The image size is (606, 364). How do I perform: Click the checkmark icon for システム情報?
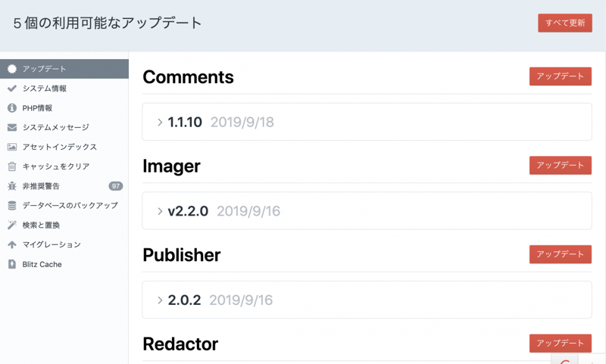coord(12,89)
